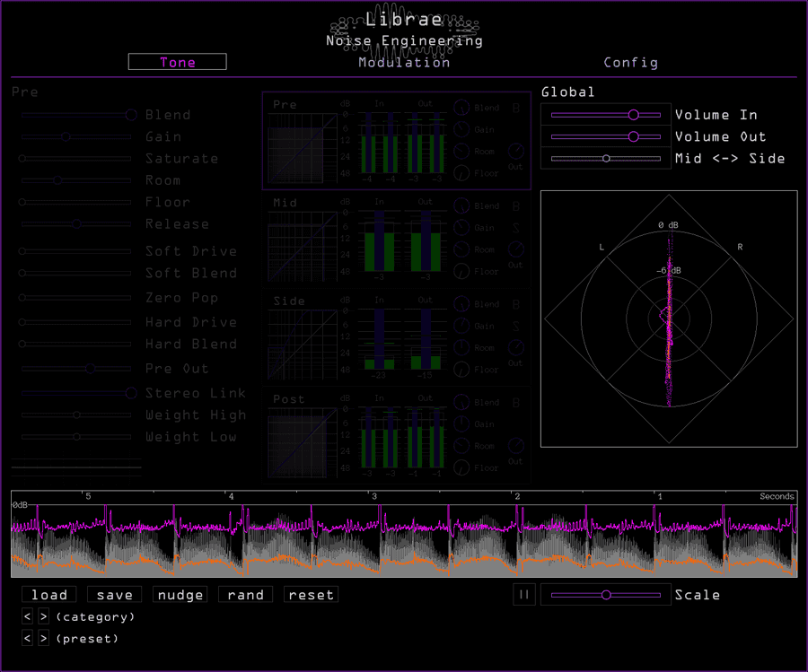Select the Post section Room knob

tap(461, 446)
